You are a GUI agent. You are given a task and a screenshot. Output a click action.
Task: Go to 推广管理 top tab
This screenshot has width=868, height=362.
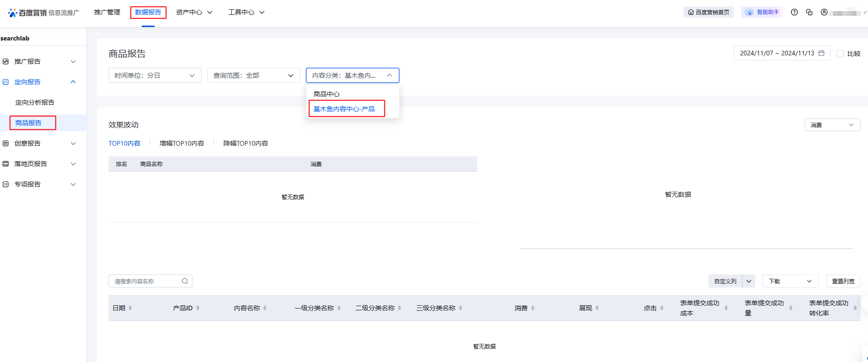(x=107, y=12)
